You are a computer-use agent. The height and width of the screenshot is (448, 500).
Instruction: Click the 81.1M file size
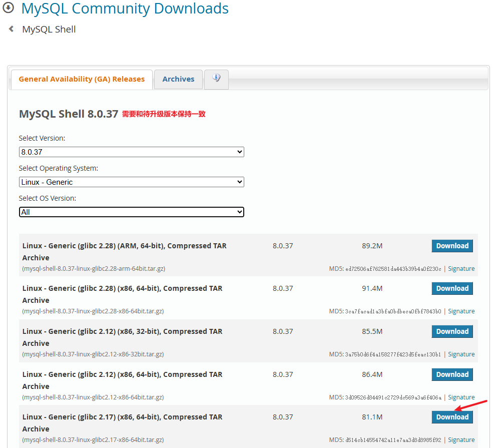coord(372,417)
